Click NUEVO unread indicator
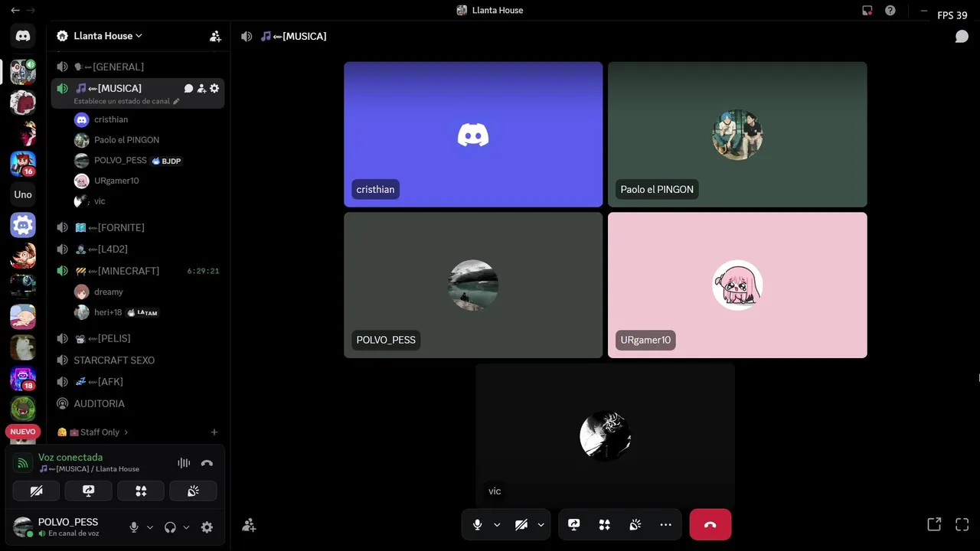The width and height of the screenshot is (980, 551). (x=23, y=432)
